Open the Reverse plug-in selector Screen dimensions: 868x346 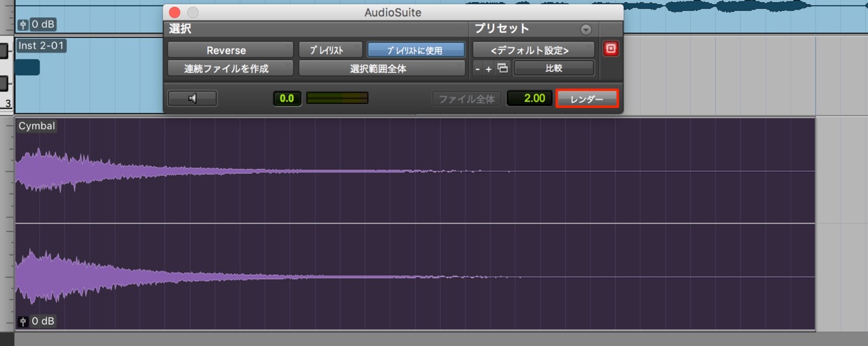[230, 50]
